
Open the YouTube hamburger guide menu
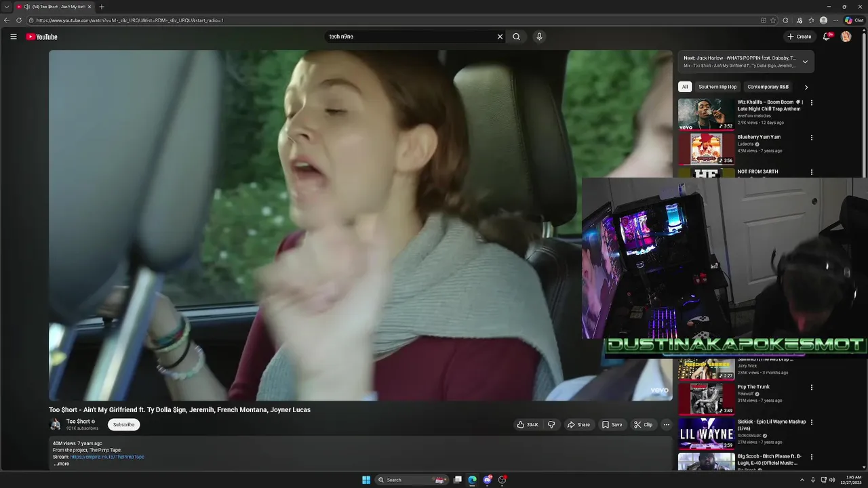pos(14,37)
